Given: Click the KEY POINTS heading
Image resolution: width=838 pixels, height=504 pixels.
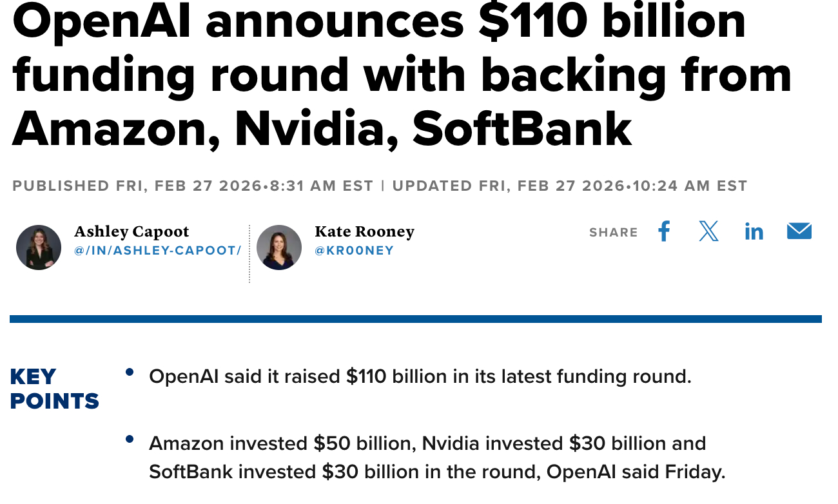Looking at the screenshot, I should [x=54, y=389].
